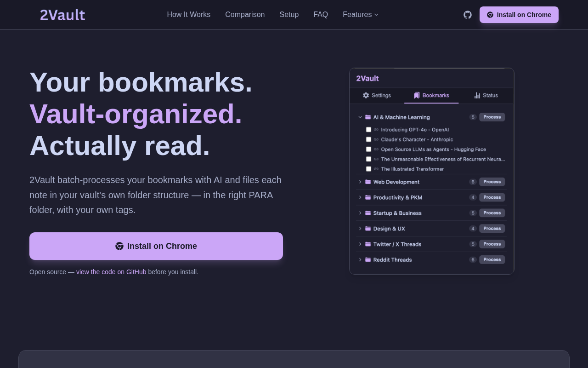Collapse the AI & Machine Learning folder

(360, 117)
